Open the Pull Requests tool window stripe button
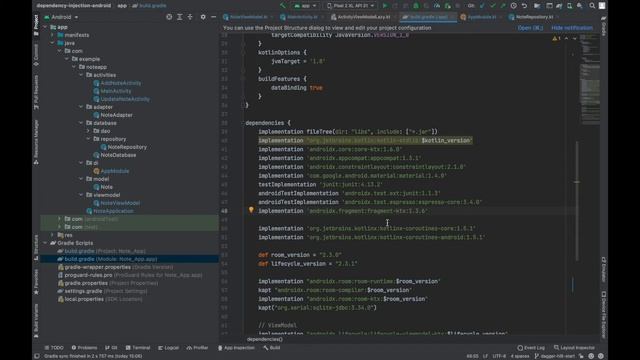This screenshot has height=360, width=640. 36,92
